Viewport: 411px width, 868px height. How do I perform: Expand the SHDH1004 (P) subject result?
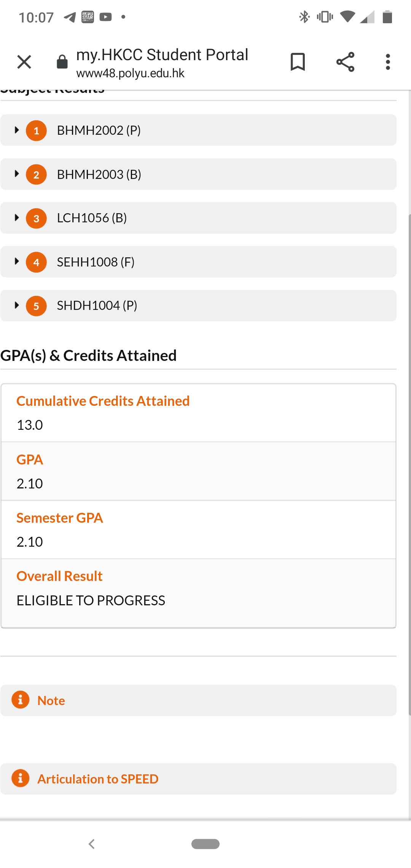pyautogui.click(x=198, y=306)
